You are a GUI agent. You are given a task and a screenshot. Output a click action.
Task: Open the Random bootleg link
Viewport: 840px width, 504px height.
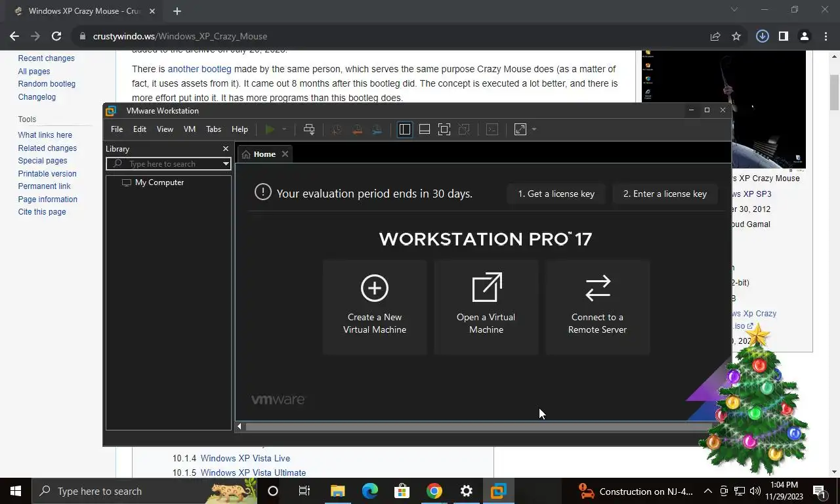47,84
